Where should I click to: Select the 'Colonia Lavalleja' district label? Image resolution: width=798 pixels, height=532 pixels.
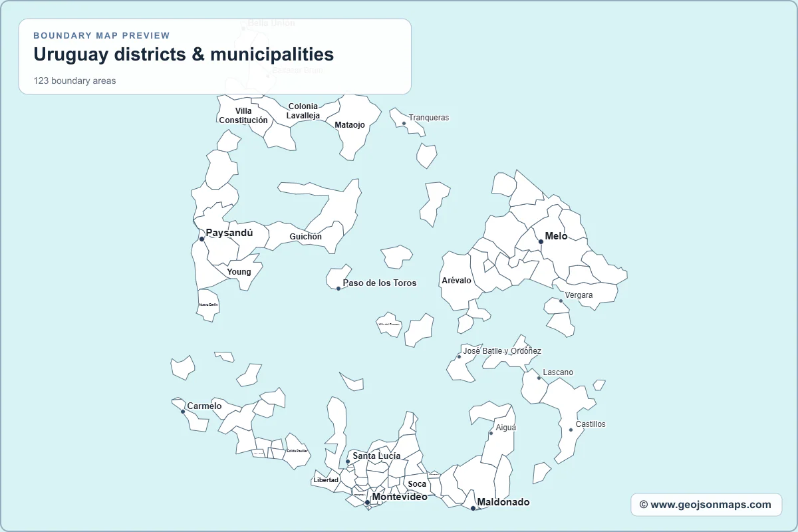point(303,110)
